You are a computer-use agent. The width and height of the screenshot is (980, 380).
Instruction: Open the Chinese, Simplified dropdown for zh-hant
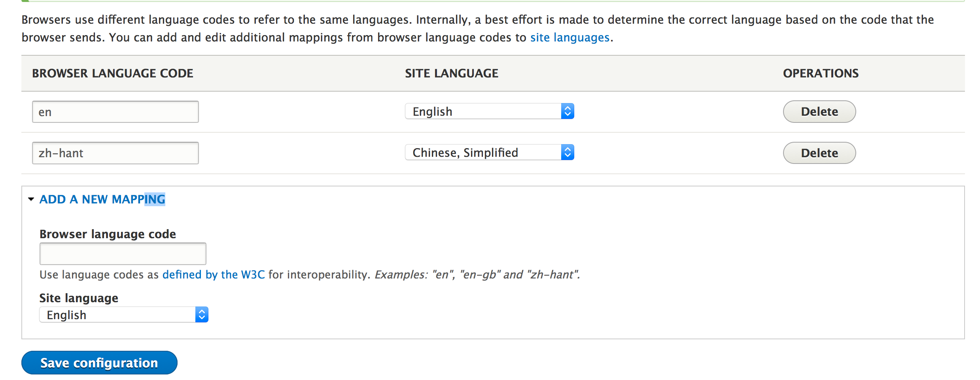[x=489, y=152]
